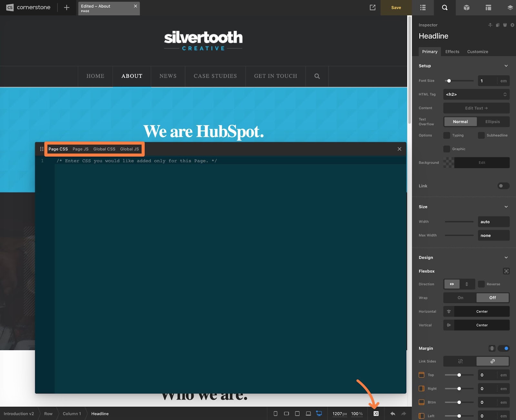Screen dimensions: 516x420
Task: Click the Edit Text button
Action: [476, 108]
